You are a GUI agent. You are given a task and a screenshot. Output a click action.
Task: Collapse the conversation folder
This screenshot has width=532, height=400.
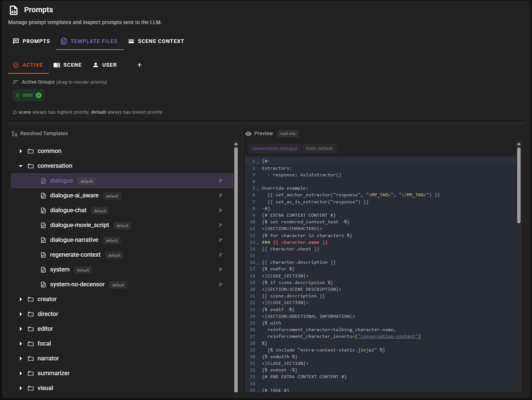21,166
